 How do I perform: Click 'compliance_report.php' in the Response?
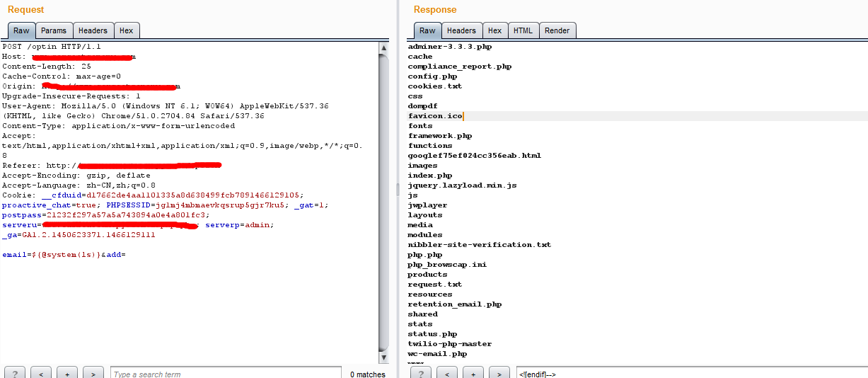(x=460, y=67)
